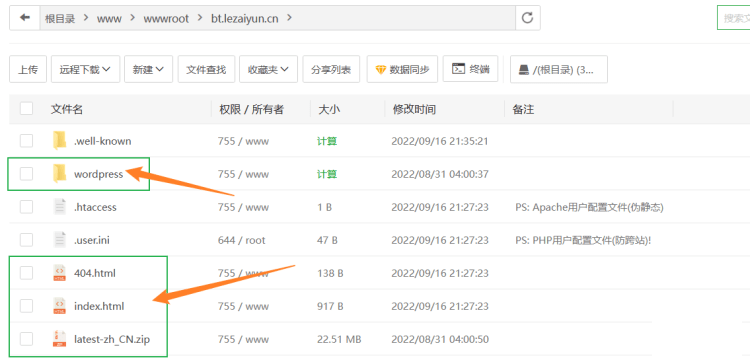Check the .user.ini row checkbox
The image size is (750, 364).
click(x=26, y=240)
